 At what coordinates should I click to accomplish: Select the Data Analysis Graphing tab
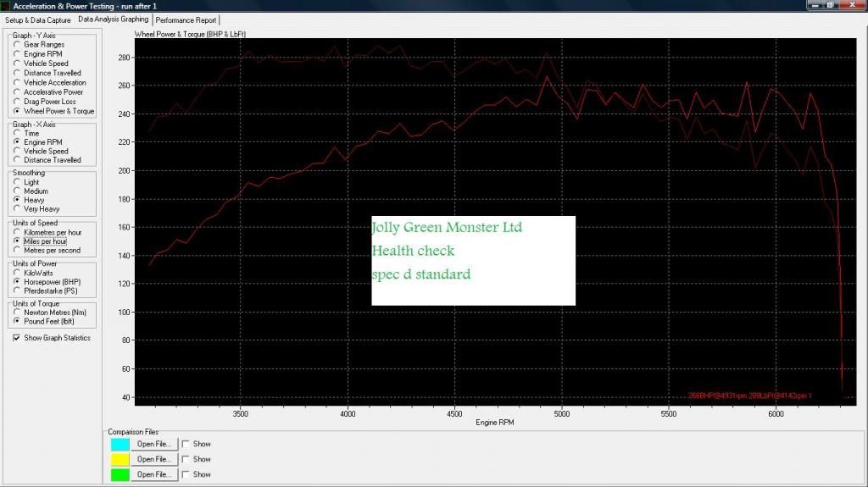(x=113, y=19)
